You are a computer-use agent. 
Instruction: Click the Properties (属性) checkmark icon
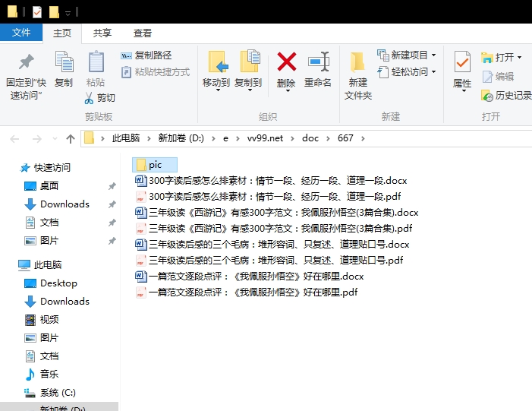tap(462, 62)
